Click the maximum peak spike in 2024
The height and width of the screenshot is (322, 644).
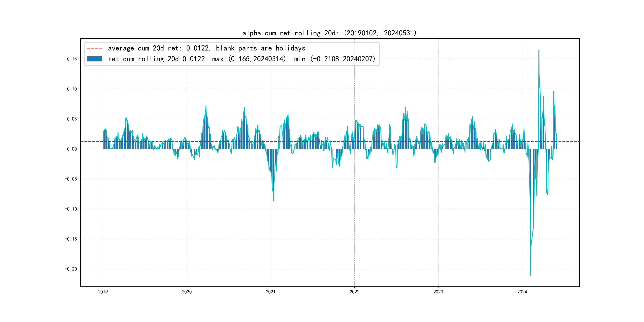539,51
